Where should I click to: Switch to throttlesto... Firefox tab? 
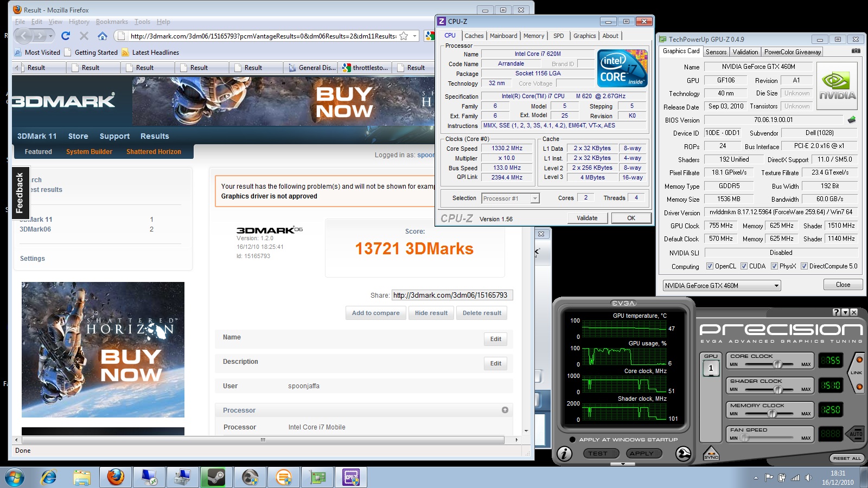[x=366, y=68]
